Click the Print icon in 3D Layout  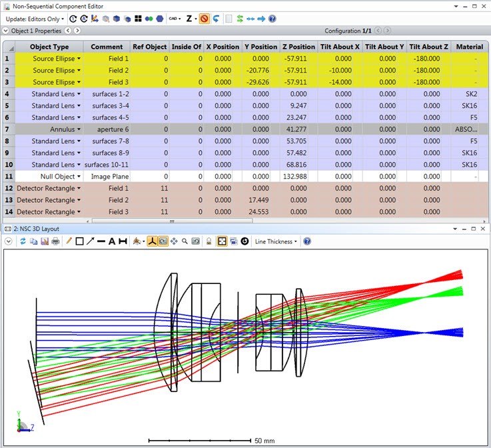55,241
